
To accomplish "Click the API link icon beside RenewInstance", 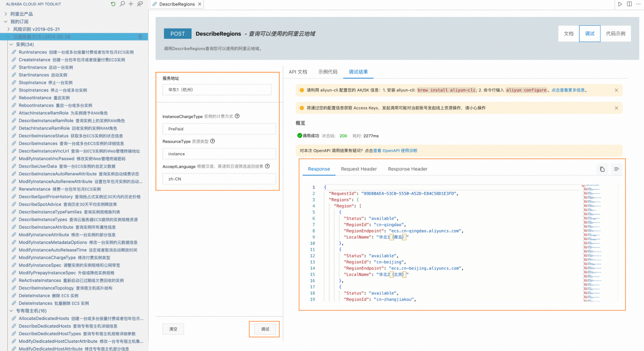I will coord(14,189).
